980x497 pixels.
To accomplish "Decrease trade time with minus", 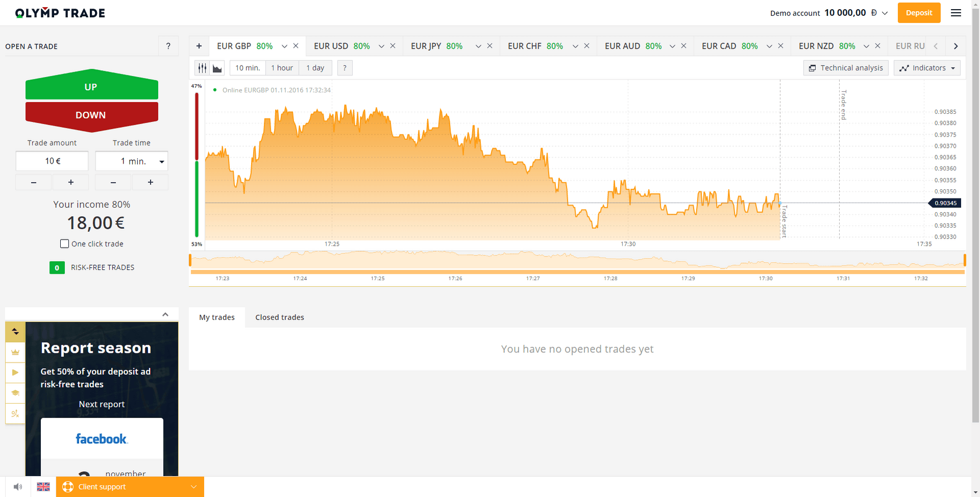I will 113,182.
